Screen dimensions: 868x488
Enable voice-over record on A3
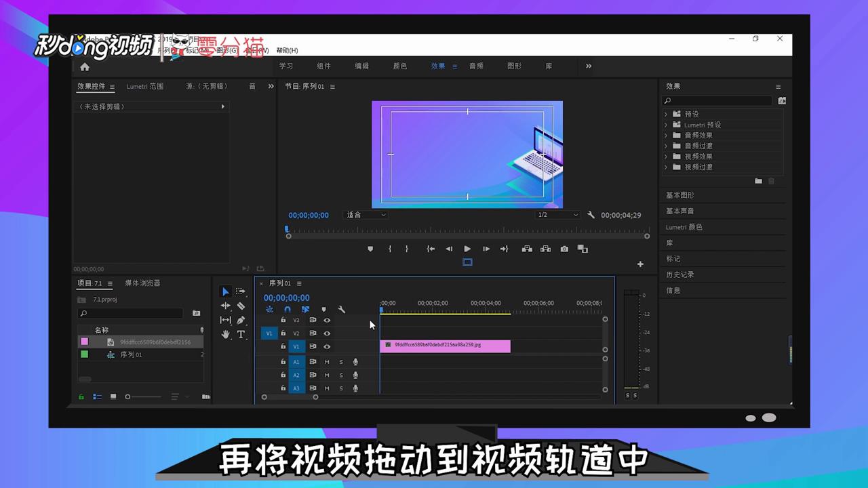(355, 388)
